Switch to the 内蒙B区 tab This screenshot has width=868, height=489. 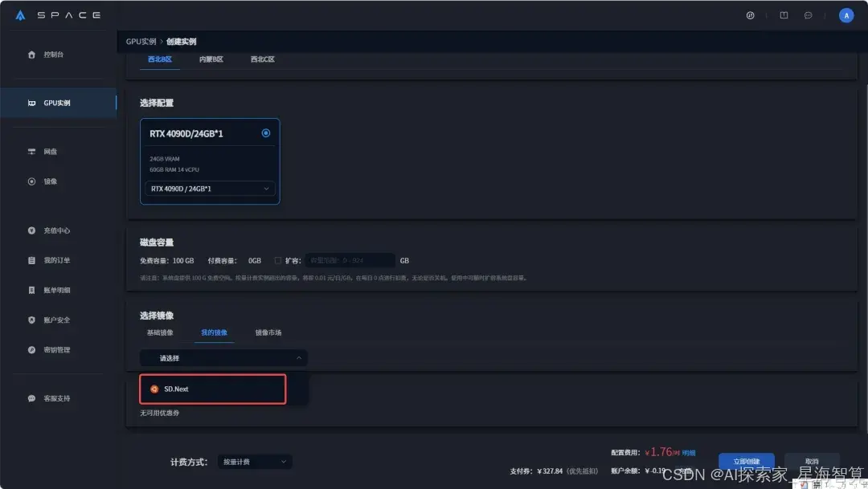[x=211, y=59]
